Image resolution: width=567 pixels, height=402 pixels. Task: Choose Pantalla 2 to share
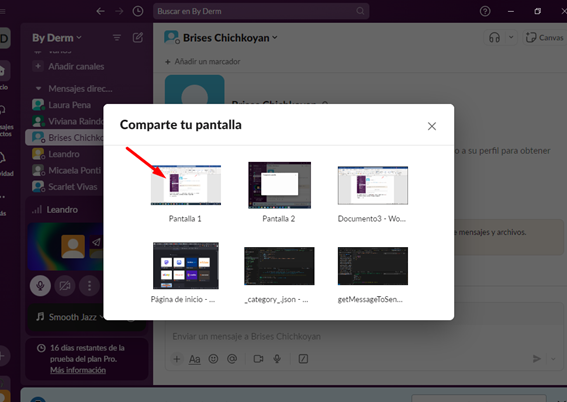pyautogui.click(x=279, y=185)
